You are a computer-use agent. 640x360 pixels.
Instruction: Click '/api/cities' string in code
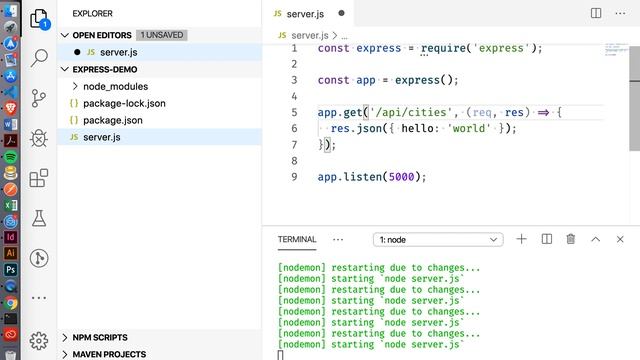[411, 113]
